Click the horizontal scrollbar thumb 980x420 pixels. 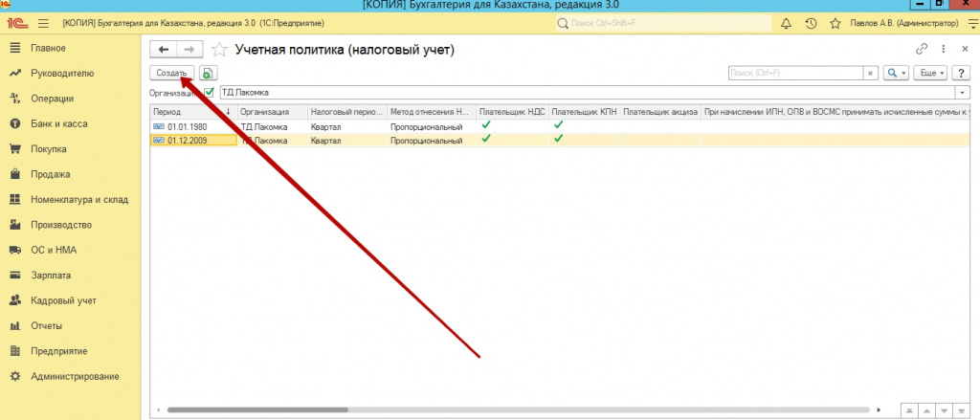tap(256, 410)
